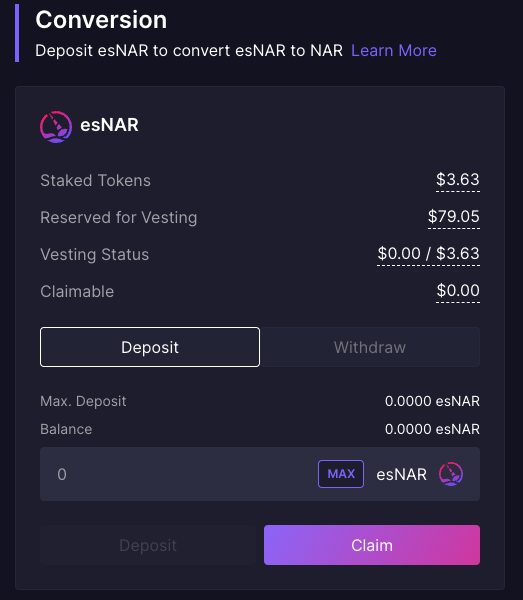Click the Reserved for Vesting label
The image size is (523, 600).
tap(119, 218)
